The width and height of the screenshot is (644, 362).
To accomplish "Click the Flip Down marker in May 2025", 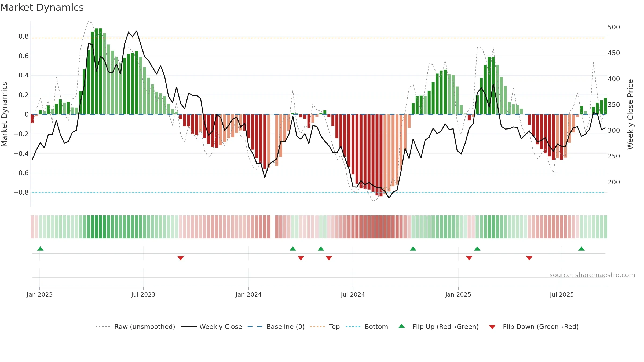I will point(529,258).
